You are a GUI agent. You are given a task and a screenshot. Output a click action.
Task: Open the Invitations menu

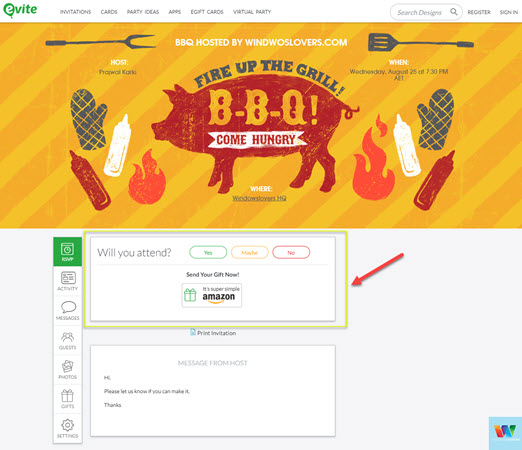pyautogui.click(x=75, y=12)
